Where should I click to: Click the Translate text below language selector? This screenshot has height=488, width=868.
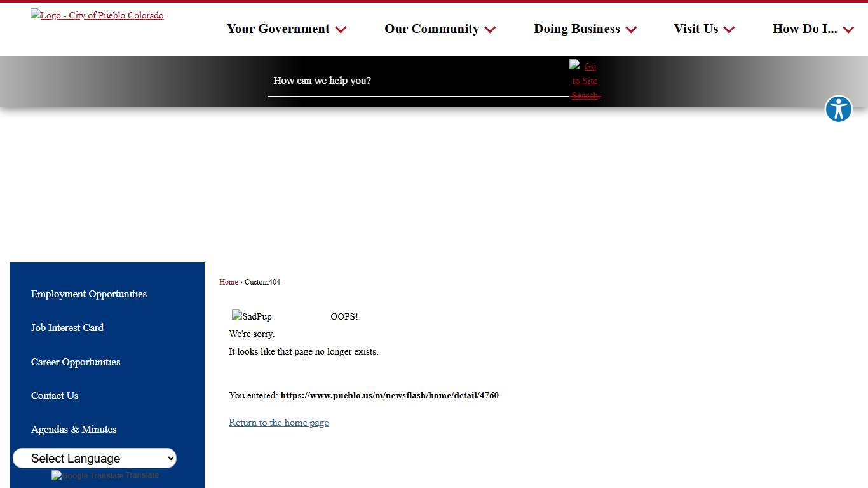[142, 475]
